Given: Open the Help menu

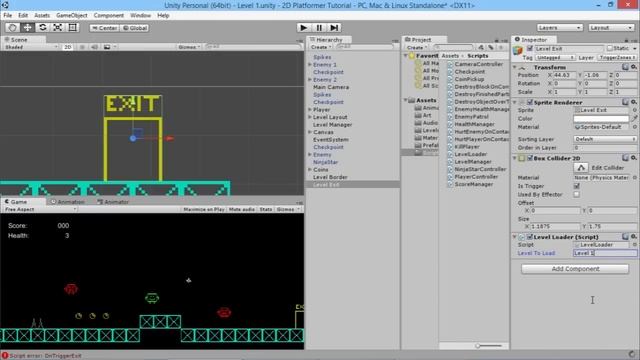Looking at the screenshot, I should [x=163, y=15].
